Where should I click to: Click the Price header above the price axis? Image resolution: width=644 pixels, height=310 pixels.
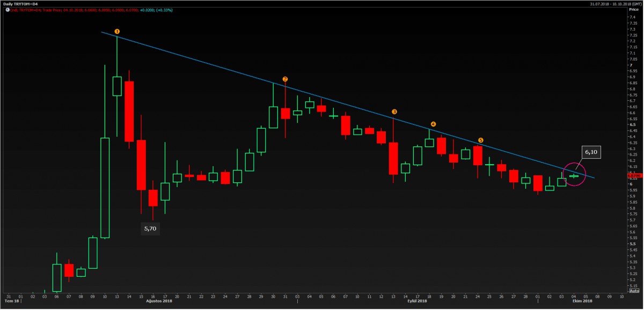tap(633, 10)
